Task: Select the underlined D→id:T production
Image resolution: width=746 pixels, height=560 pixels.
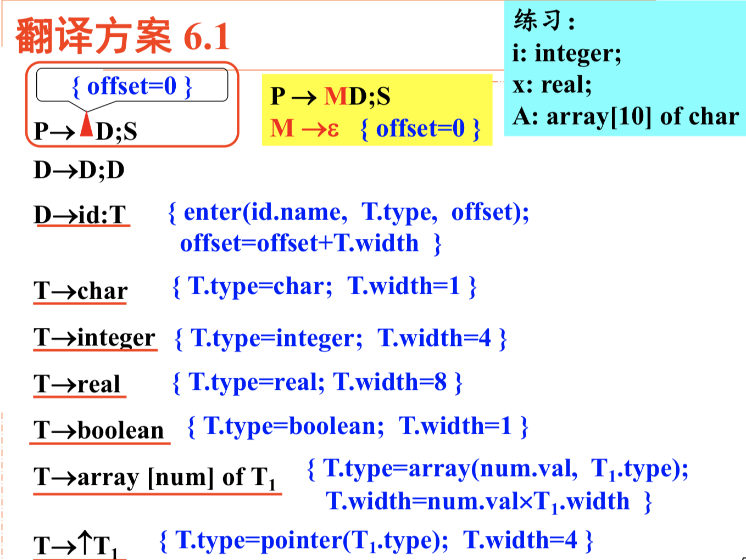Action: (80, 214)
